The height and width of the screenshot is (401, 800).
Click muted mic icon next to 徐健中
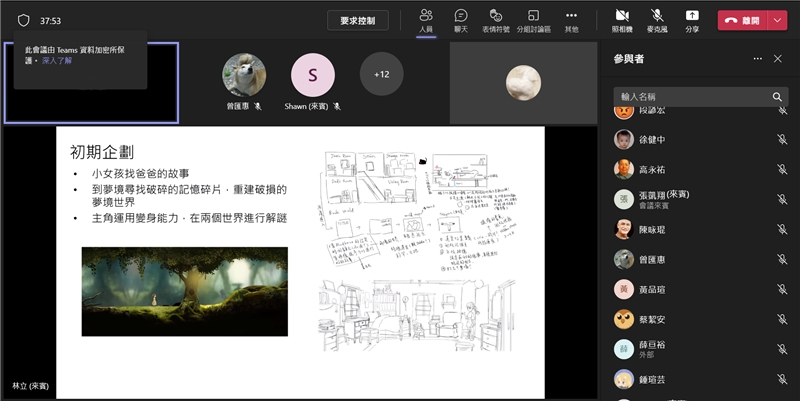click(782, 139)
